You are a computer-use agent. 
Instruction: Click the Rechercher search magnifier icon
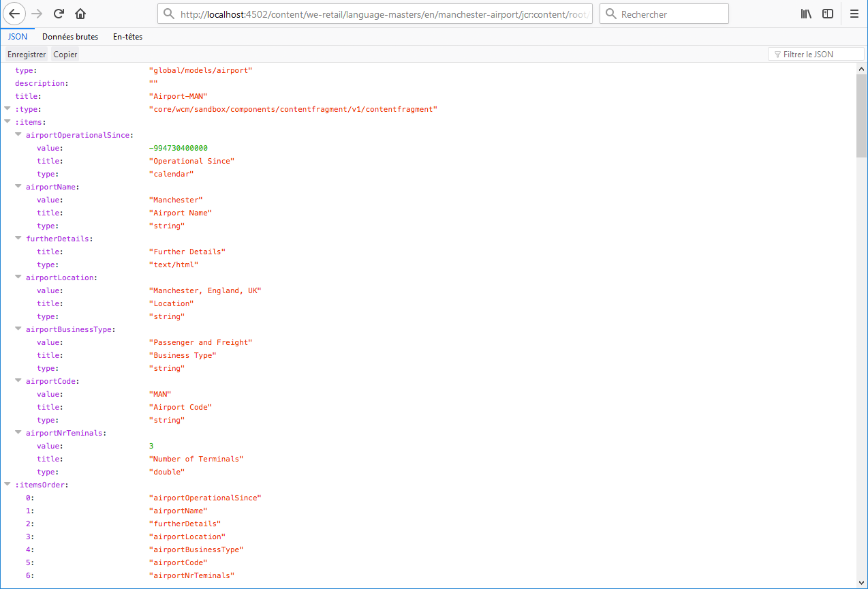click(x=610, y=14)
